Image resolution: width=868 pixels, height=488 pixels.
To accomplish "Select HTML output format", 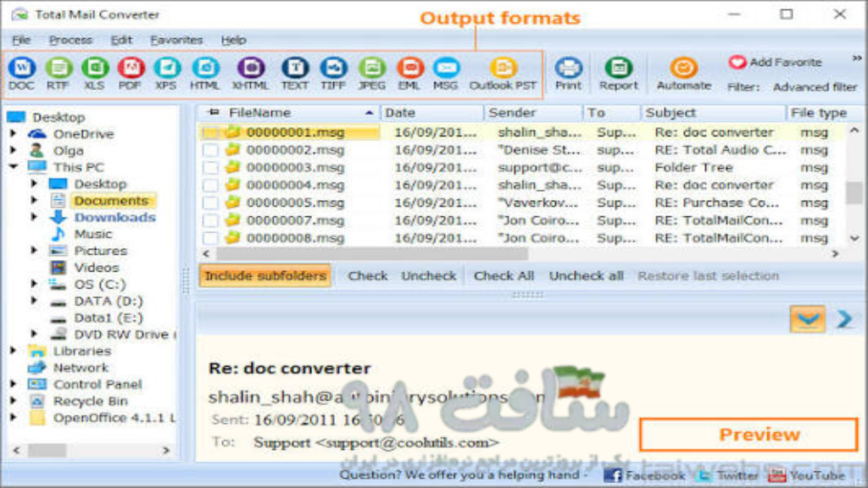I will (205, 74).
